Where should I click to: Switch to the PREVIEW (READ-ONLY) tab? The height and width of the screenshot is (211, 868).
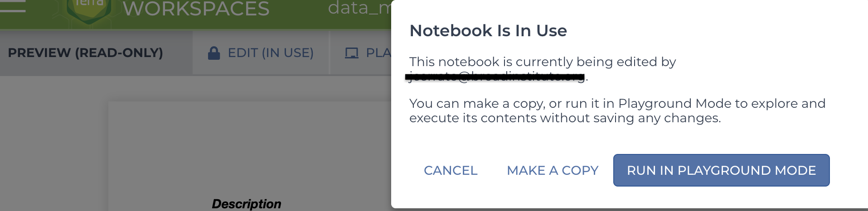tap(85, 53)
